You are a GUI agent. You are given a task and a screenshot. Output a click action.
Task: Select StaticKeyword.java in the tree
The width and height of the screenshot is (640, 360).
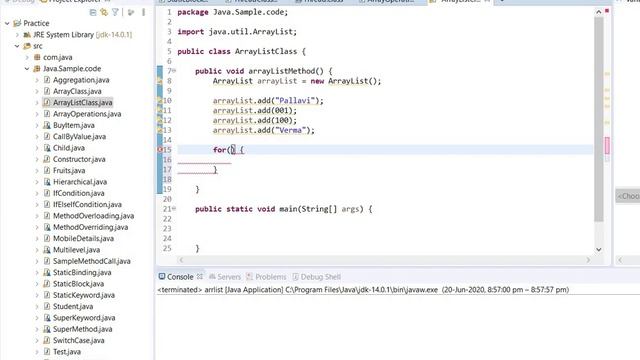84,295
